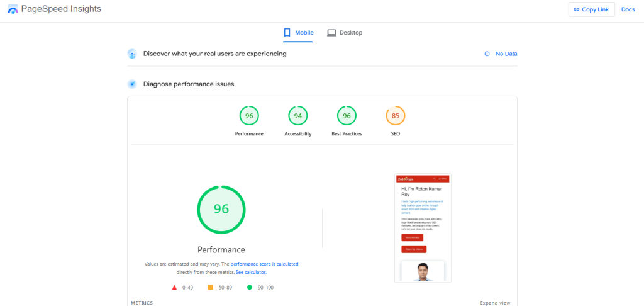This screenshot has width=644, height=306.
Task: Select the Best Practices 96 score gauge
Action: click(x=347, y=116)
